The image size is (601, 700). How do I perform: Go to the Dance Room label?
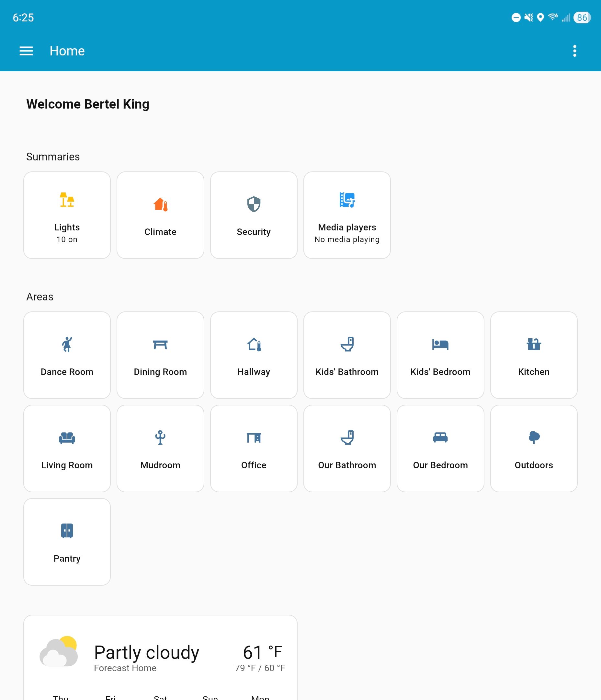pyautogui.click(x=67, y=372)
